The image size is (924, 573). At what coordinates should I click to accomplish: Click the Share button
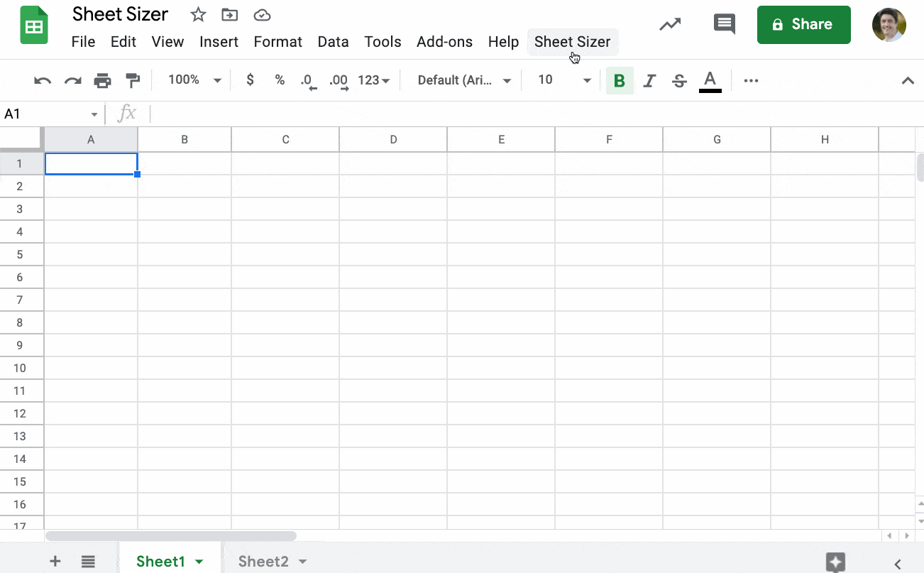[803, 24]
